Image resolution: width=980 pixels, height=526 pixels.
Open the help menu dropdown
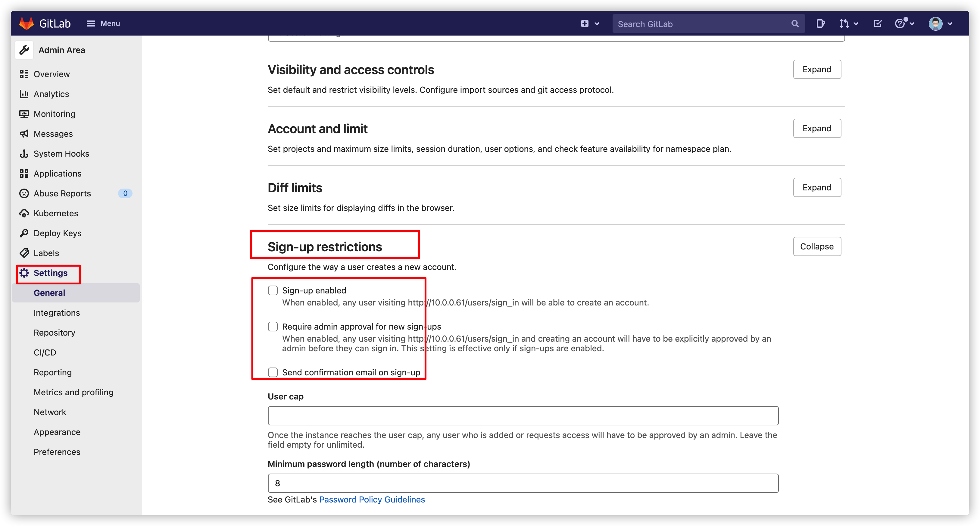[902, 23]
